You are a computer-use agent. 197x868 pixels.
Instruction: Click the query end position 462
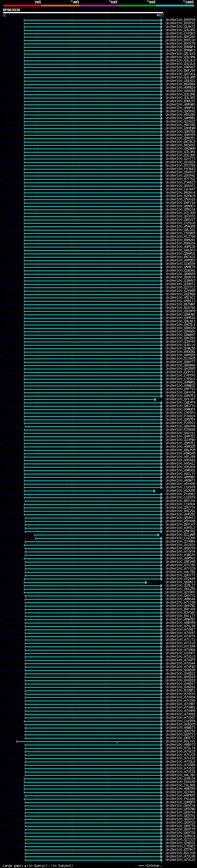click(159, 15)
